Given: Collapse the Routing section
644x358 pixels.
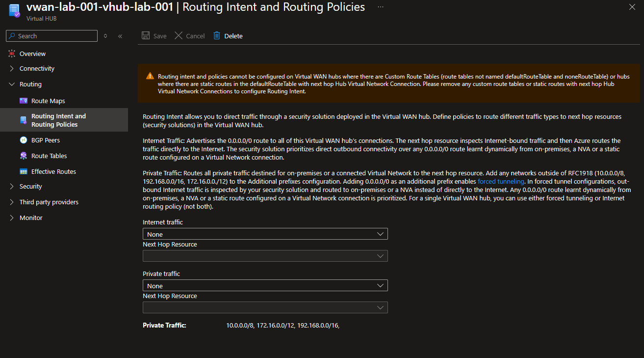Looking at the screenshot, I should tap(12, 84).
